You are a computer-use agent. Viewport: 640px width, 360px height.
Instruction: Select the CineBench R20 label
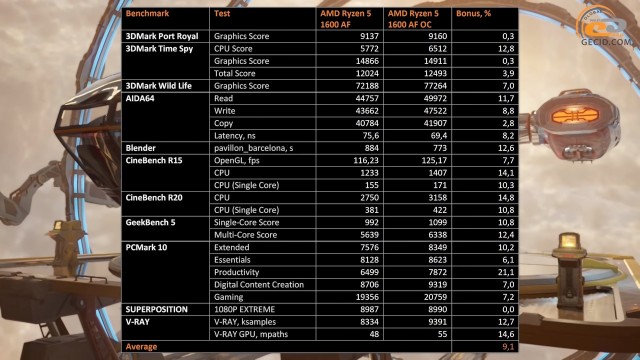154,198
